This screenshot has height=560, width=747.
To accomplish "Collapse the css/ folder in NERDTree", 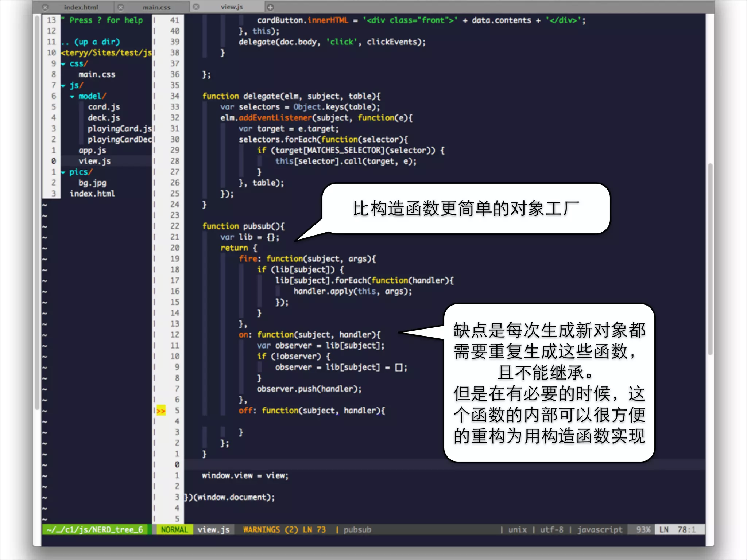I will [63, 64].
